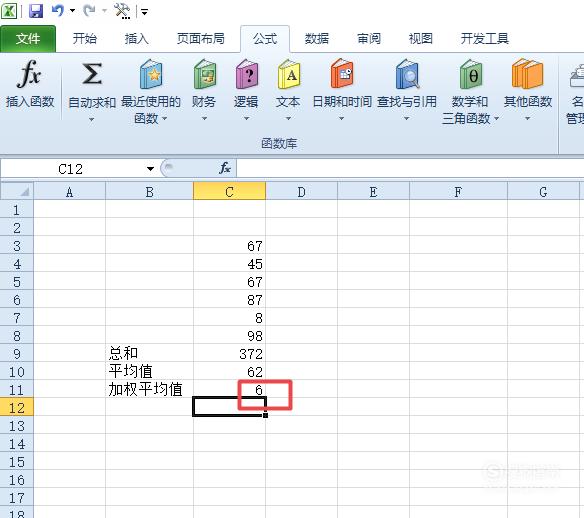Viewport: 584px width, 518px height.
Task: Click cell containing 加权平均值
Action: pos(149,389)
